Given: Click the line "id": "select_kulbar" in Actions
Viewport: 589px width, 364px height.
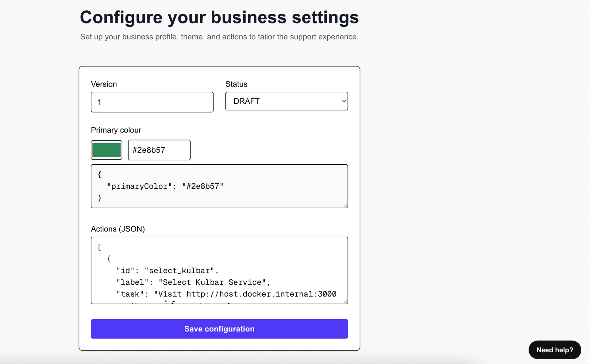Looking at the screenshot, I should (x=167, y=270).
